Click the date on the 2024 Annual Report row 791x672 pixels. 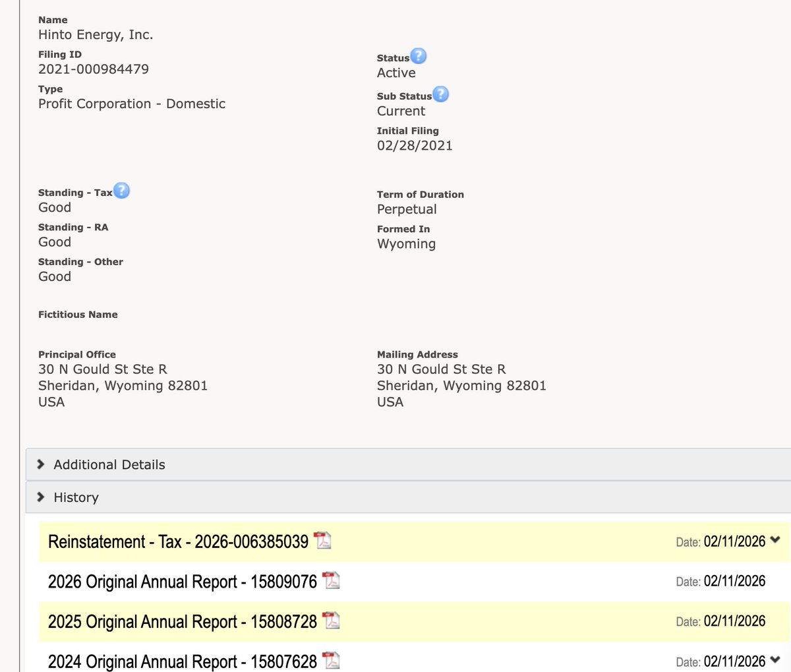(734, 661)
